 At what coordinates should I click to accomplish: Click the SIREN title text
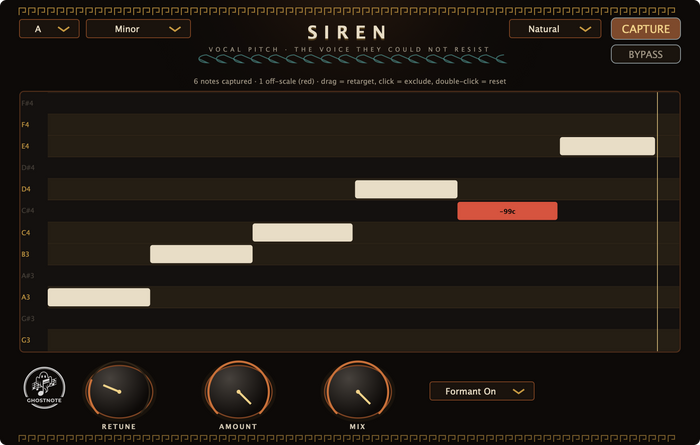(x=347, y=32)
